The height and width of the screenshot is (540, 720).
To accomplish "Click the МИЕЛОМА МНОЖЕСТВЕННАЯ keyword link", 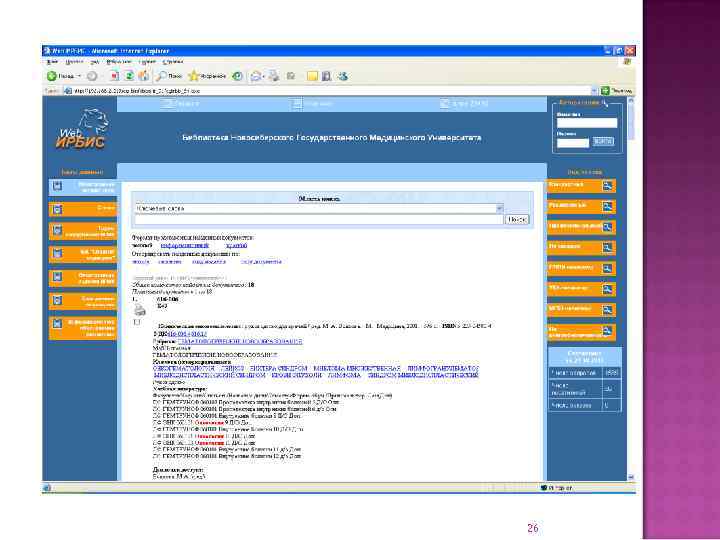I will 357,368.
